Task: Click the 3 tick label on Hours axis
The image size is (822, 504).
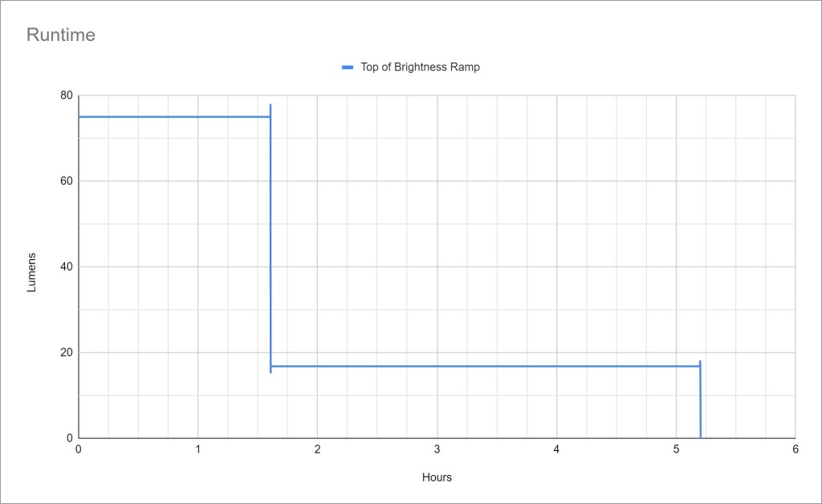Action: point(437,449)
